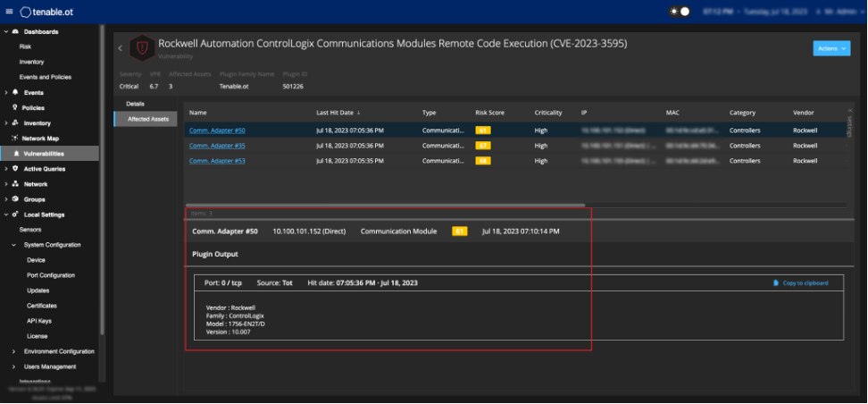Open the Device configuration page
This screenshot has height=404, width=868.
[x=36, y=260]
